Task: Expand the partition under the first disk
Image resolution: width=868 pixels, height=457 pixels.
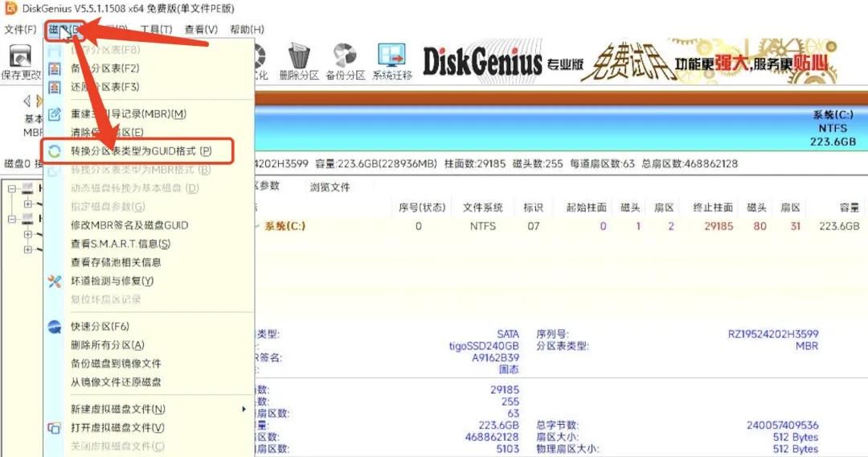Action: coord(27,204)
